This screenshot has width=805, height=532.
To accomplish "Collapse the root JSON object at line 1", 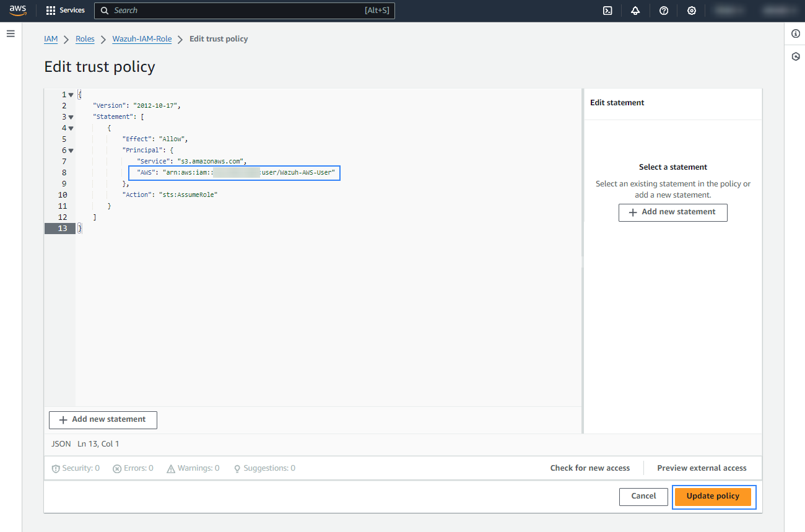I will pyautogui.click(x=70, y=94).
